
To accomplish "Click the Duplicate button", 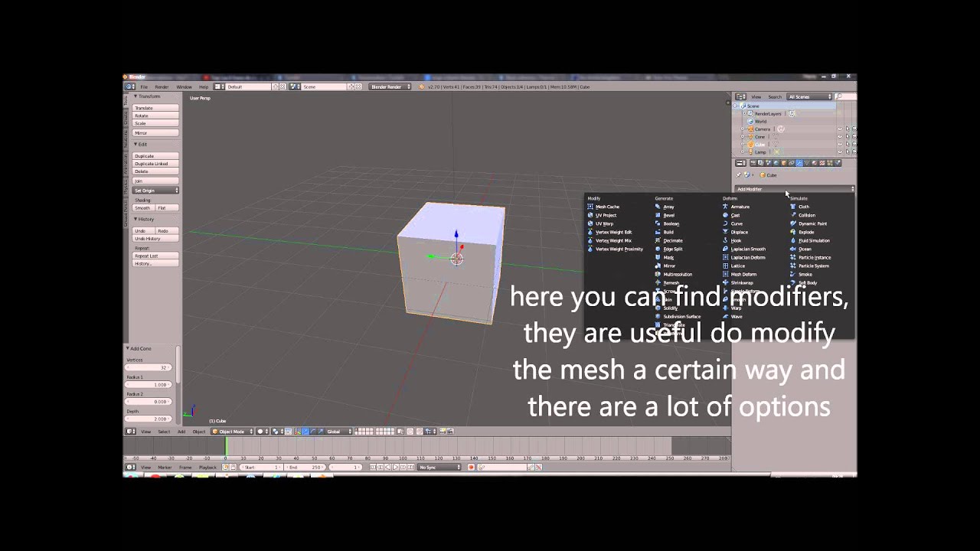I will tap(155, 156).
